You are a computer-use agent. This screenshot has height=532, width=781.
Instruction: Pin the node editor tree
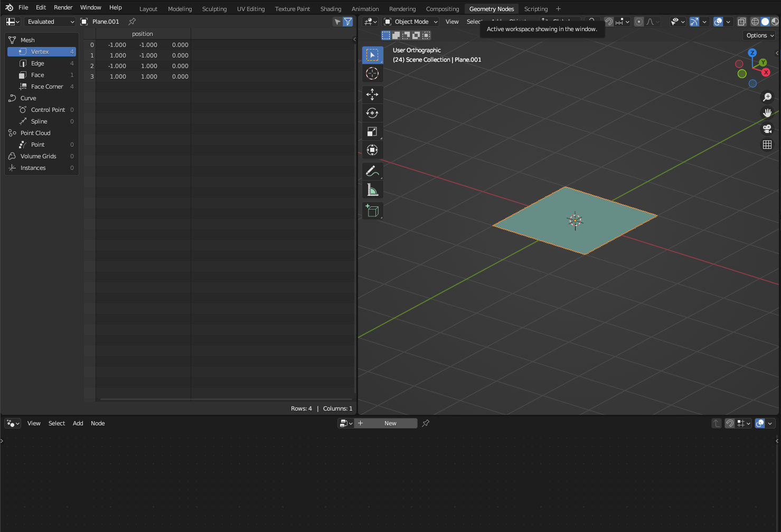point(426,423)
